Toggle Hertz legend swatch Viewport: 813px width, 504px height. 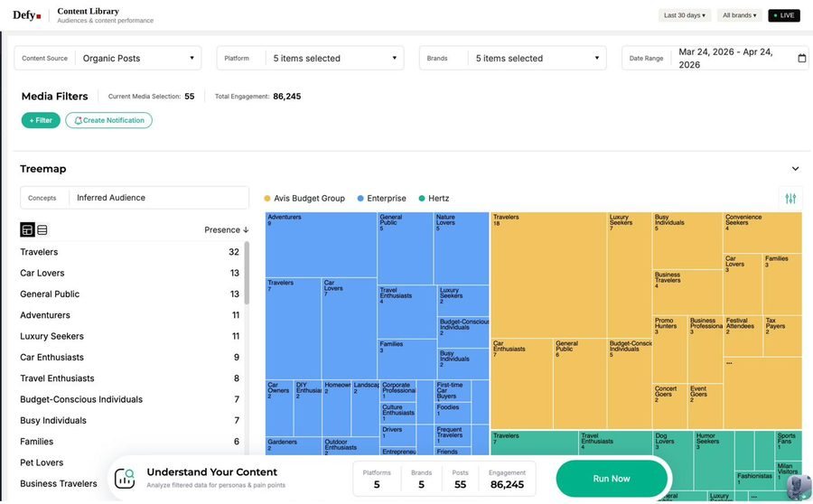tap(422, 198)
